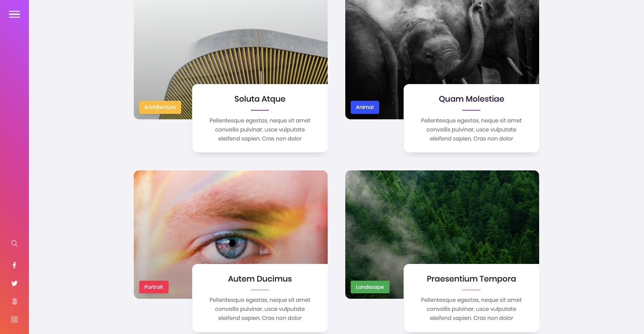The image size is (644, 334).
Task: Click the icon between Twitter and Instagram
Action: point(14,301)
